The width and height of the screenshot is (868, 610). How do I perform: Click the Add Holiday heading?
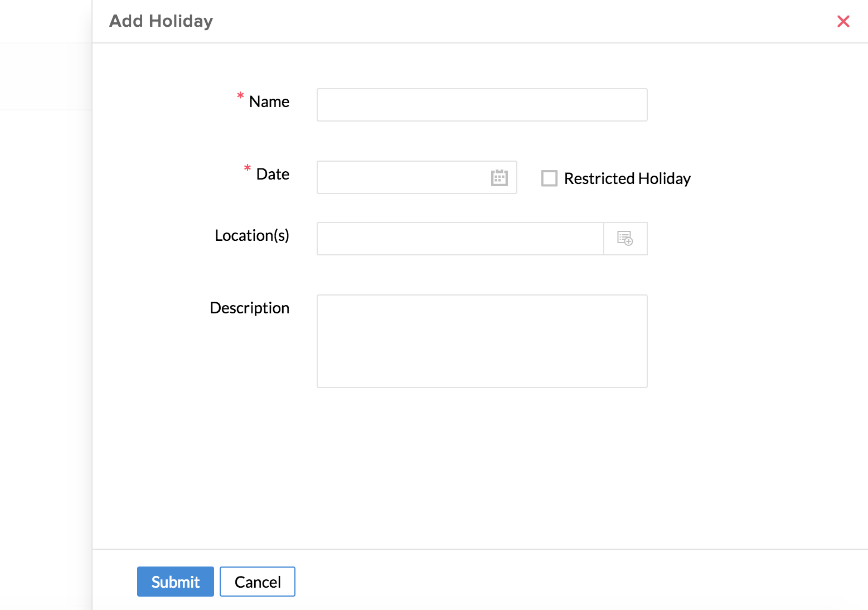coord(161,21)
